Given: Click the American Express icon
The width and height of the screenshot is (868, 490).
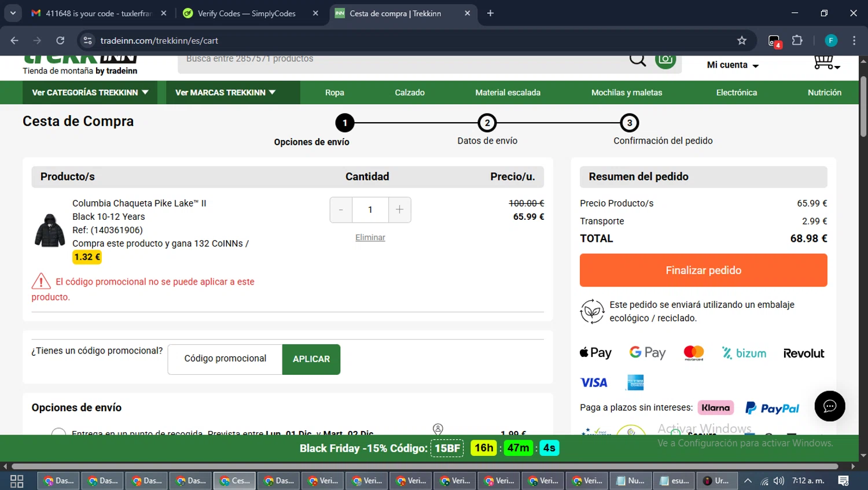Looking at the screenshot, I should coord(635,382).
